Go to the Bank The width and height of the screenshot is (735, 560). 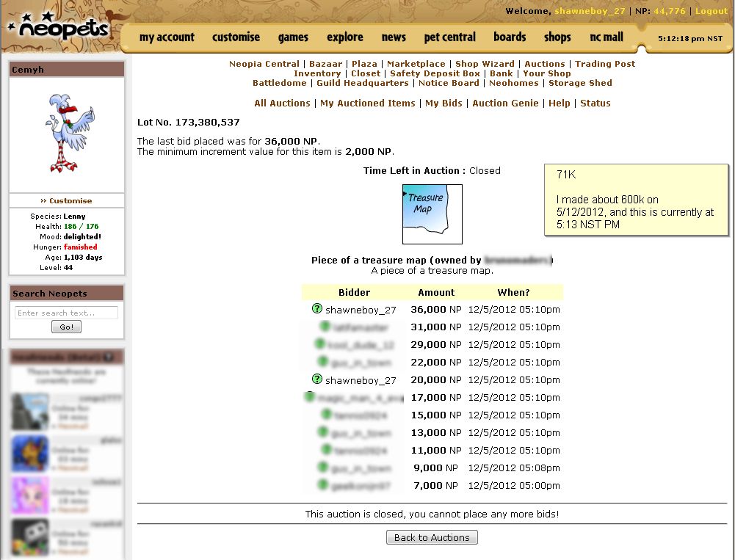coord(501,73)
